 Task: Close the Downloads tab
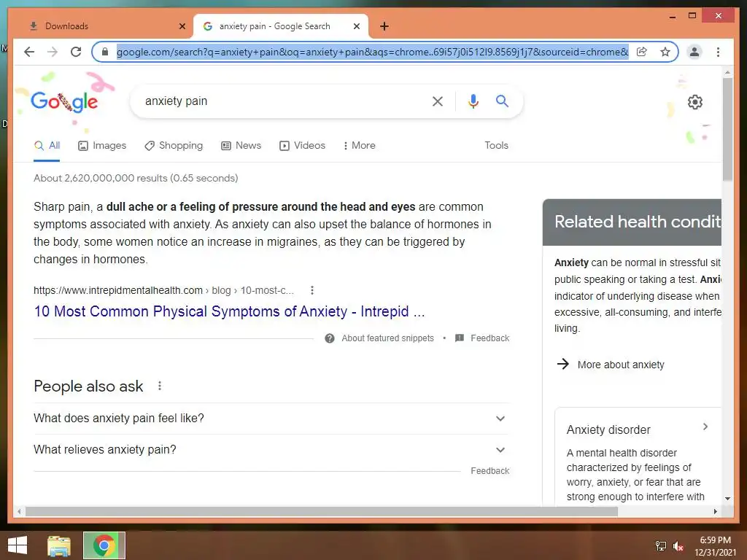click(x=182, y=26)
